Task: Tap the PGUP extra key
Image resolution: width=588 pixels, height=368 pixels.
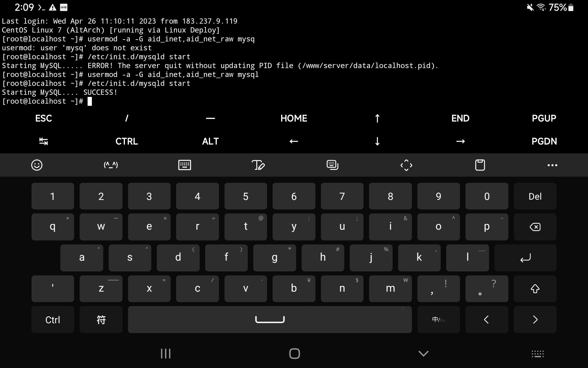Action: tap(544, 118)
